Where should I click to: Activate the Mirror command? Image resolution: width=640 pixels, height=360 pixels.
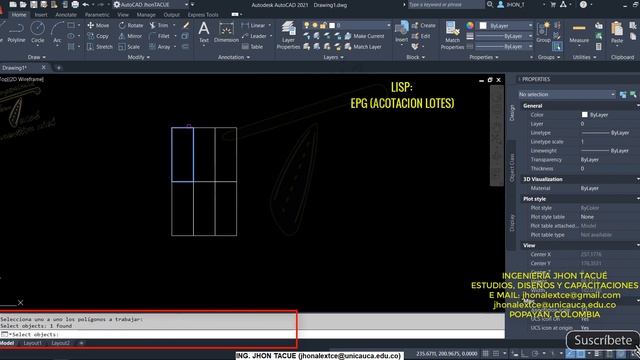[130, 36]
